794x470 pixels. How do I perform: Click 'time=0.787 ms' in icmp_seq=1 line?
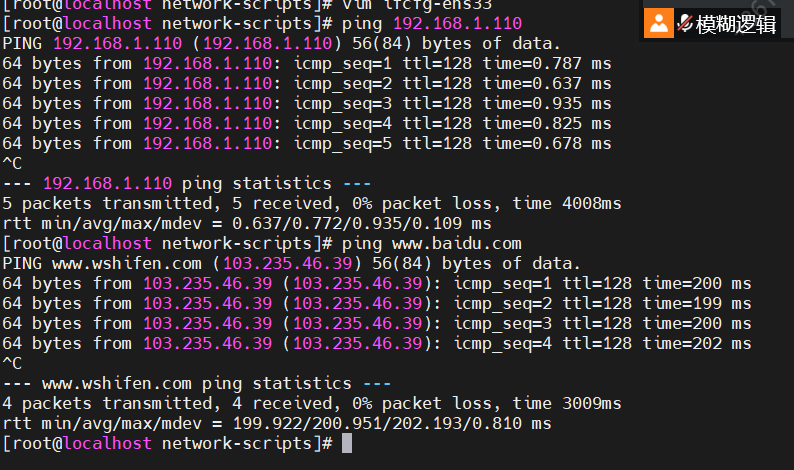pos(547,63)
